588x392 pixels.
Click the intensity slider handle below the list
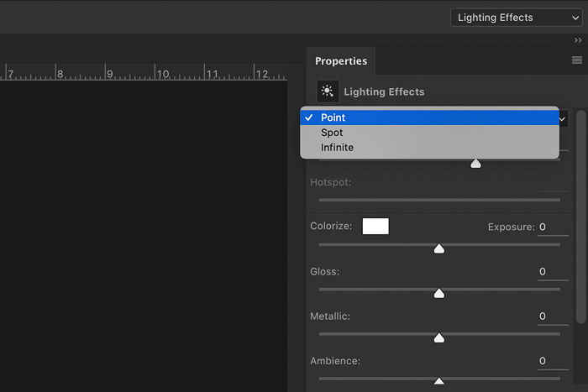[x=476, y=164]
